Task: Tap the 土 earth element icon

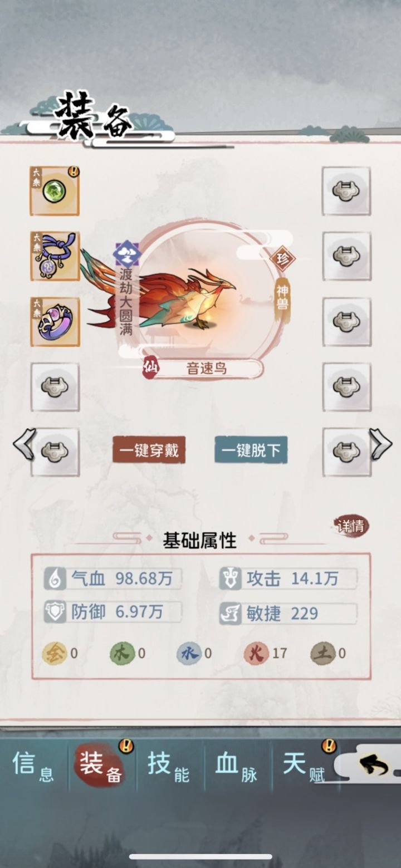Action: click(x=323, y=653)
